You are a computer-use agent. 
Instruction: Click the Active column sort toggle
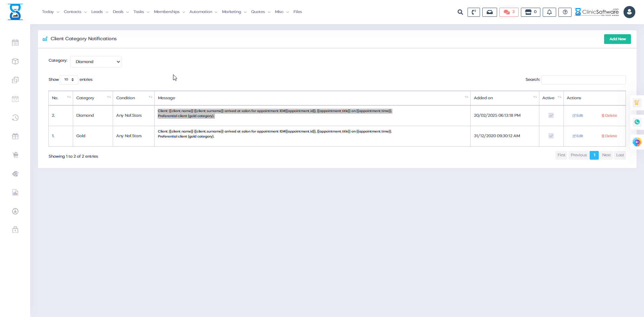coord(559,98)
